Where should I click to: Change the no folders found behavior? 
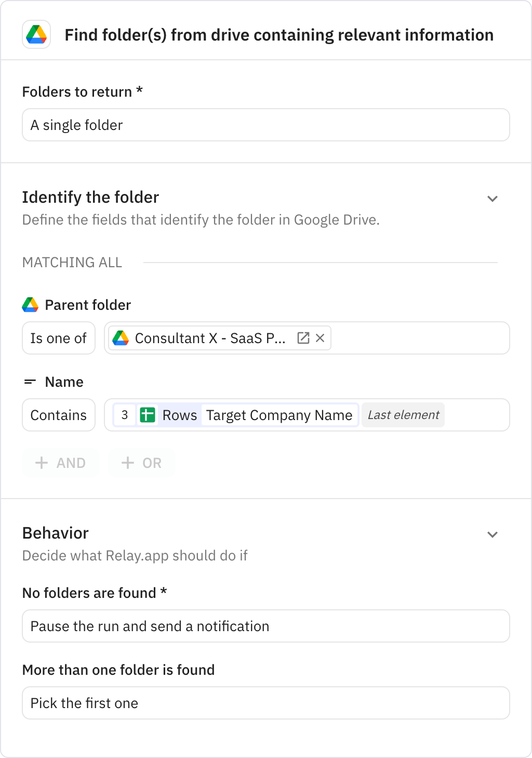point(265,626)
